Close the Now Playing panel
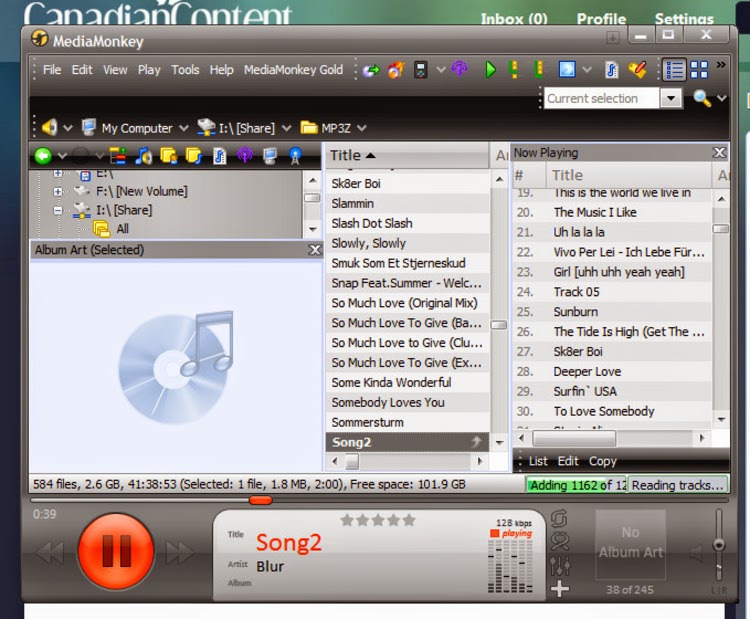This screenshot has height=619, width=750. tap(719, 153)
